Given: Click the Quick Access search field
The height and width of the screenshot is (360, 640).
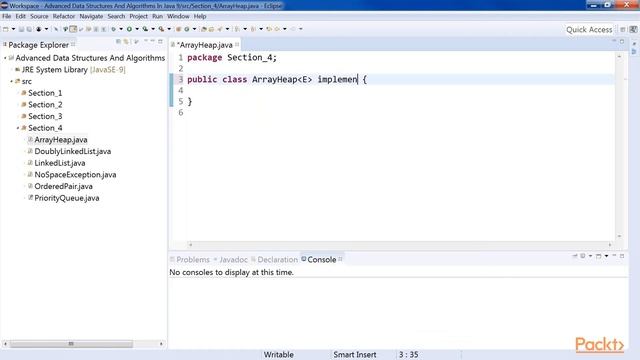Looking at the screenshot, I should pos(589,29).
